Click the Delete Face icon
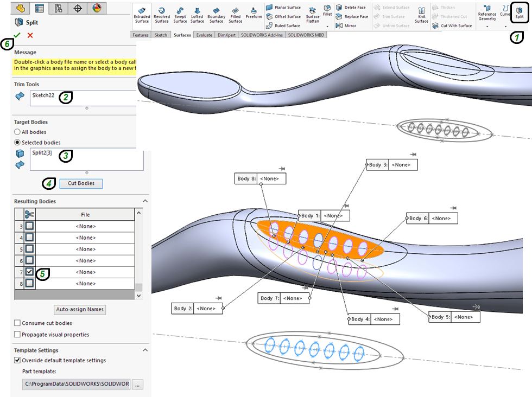The width and height of the screenshot is (532, 397). click(339, 8)
